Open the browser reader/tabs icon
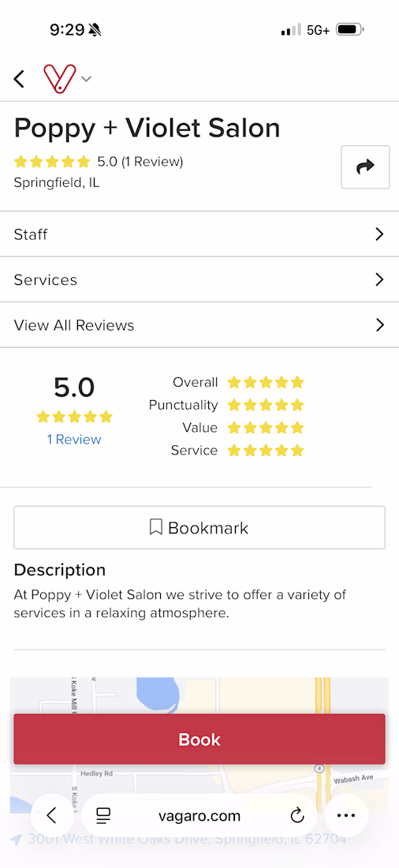Viewport: 399px width, 868px height. 103,815
